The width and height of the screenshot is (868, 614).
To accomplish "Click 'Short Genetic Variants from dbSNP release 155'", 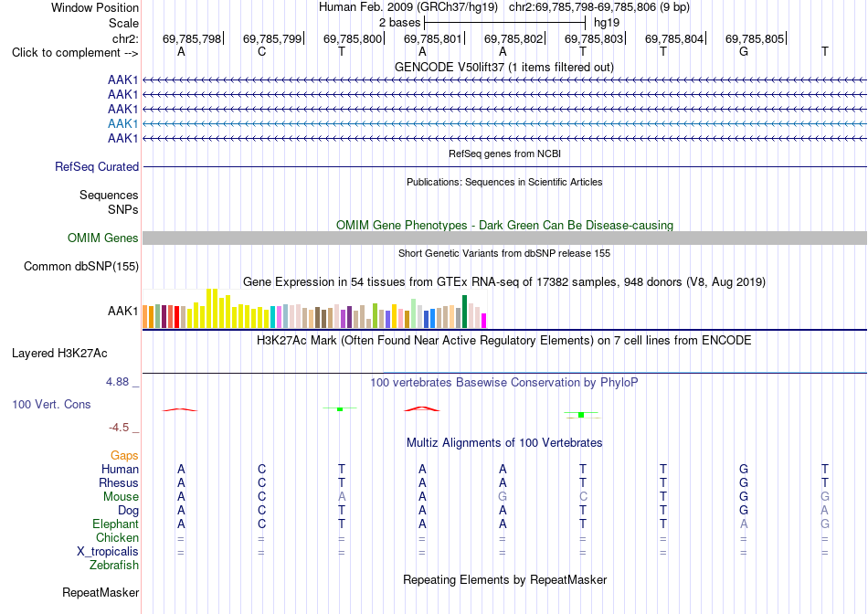I will pyautogui.click(x=504, y=254).
